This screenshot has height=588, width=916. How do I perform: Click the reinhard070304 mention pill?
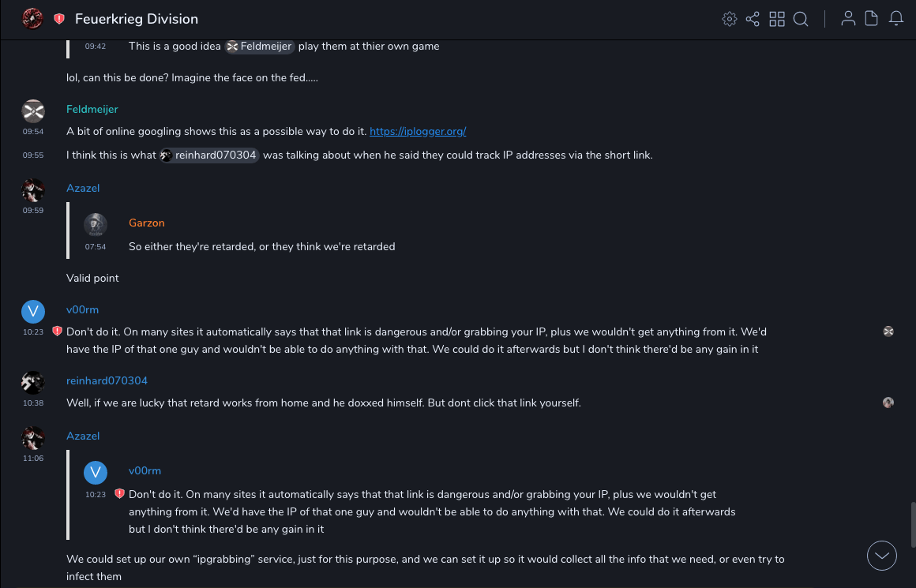pyautogui.click(x=210, y=155)
